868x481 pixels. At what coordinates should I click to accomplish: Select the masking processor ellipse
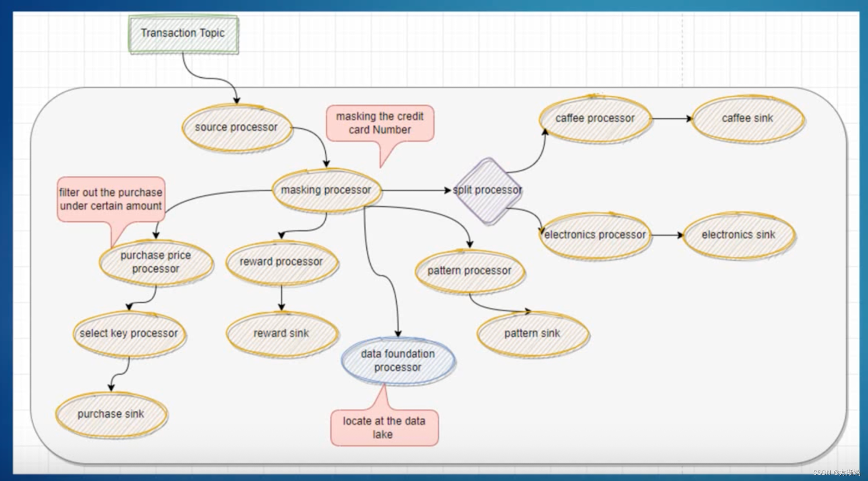(326, 190)
